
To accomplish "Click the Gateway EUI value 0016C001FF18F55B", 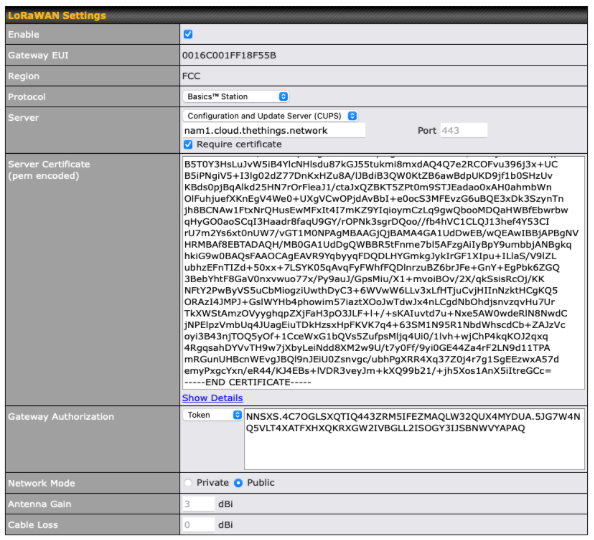I will [229, 56].
